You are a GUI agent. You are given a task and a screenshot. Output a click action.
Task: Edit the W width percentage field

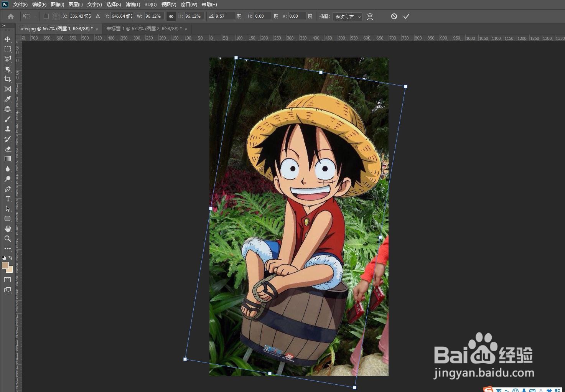tap(154, 16)
